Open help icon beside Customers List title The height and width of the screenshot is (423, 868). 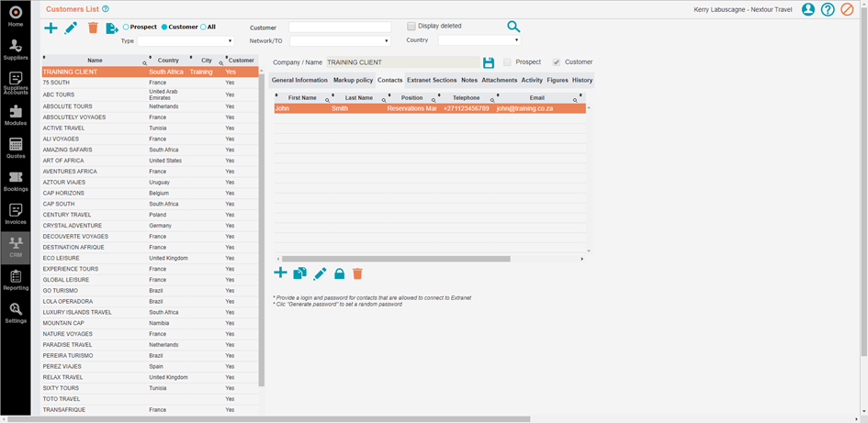click(x=106, y=9)
